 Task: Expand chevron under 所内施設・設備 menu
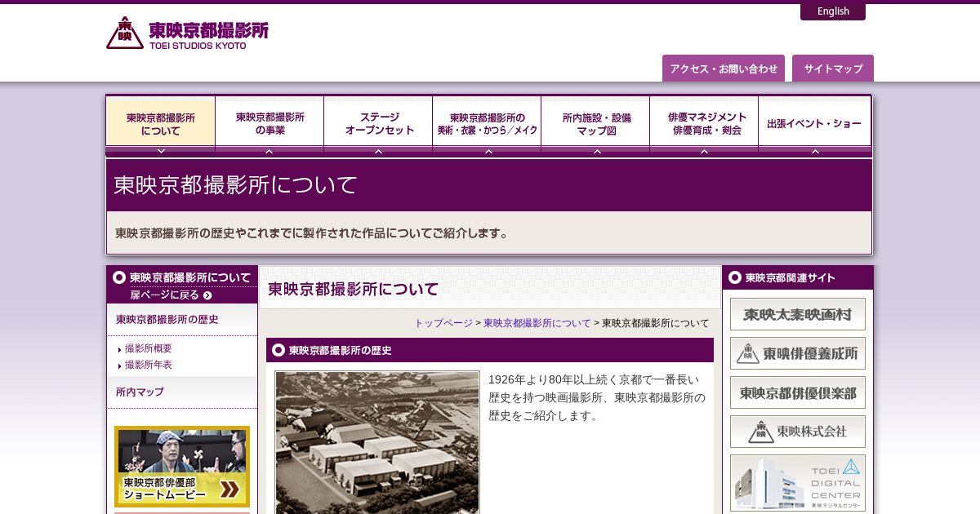tap(597, 152)
